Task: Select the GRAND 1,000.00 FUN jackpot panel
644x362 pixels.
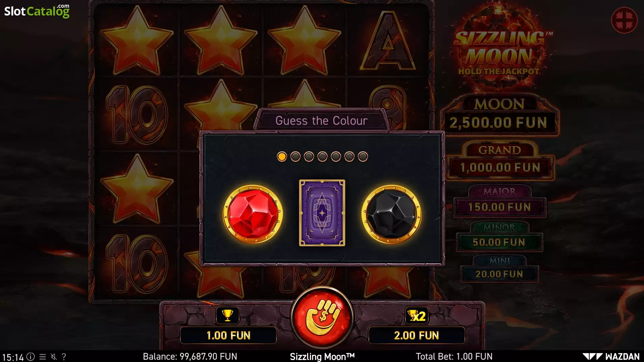Action: (x=500, y=161)
